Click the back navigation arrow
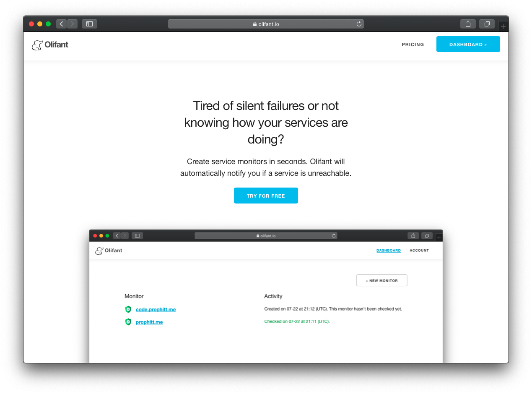Viewport: 532px width, 394px height. pos(61,24)
